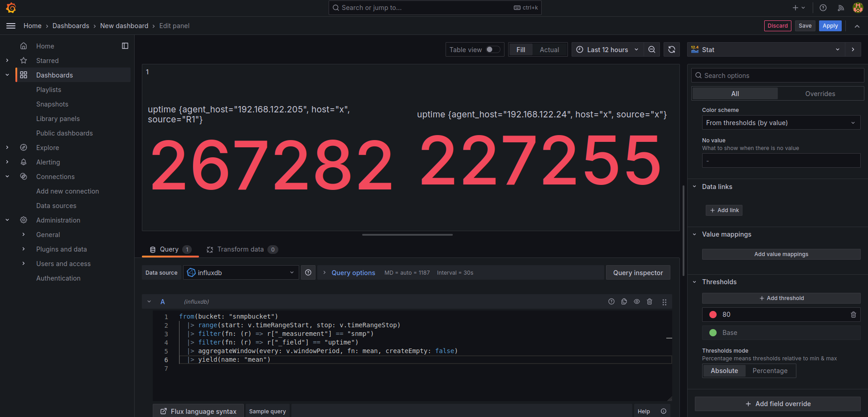This screenshot has height=417, width=868.
Task: Grab query A drag handle icon
Action: (x=664, y=302)
